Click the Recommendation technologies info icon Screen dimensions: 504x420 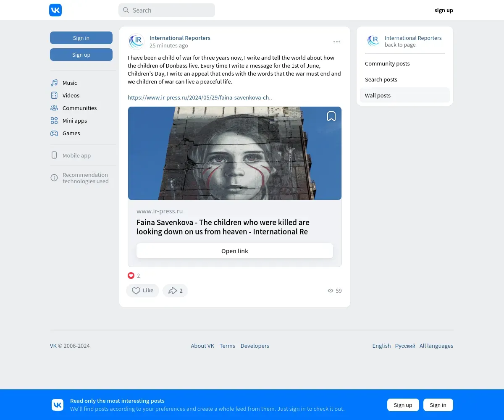(54, 178)
